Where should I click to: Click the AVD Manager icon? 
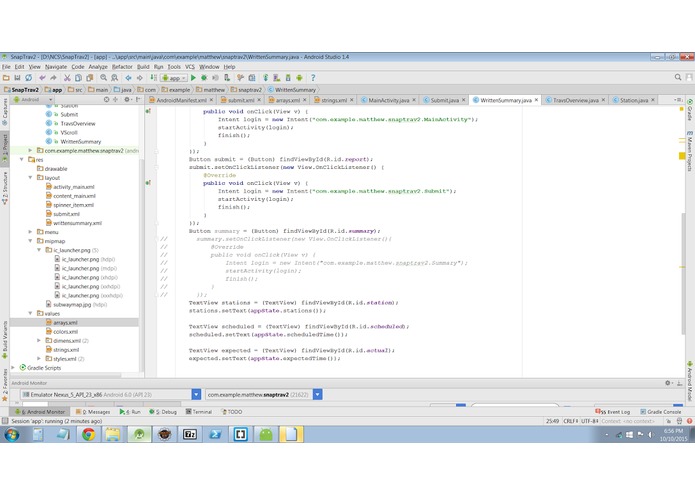click(277, 78)
